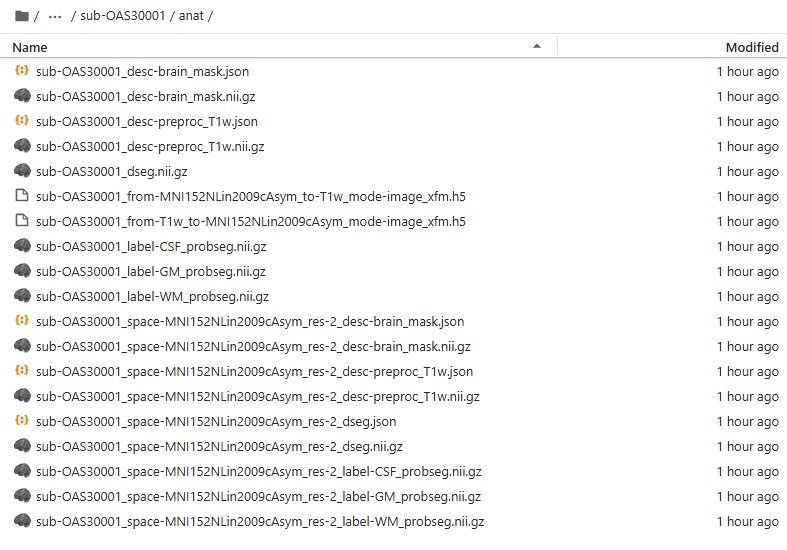
Task: Click the JSON icon for desc-brain_mask.json
Action: tap(22, 72)
